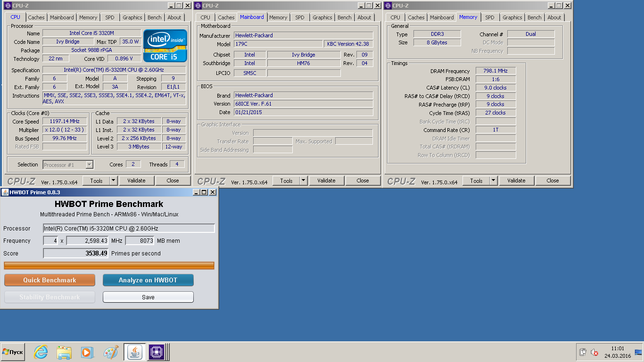644x362 pixels.
Task: Open Tools dropdown arrow in Memory window
Action: [x=493, y=181]
